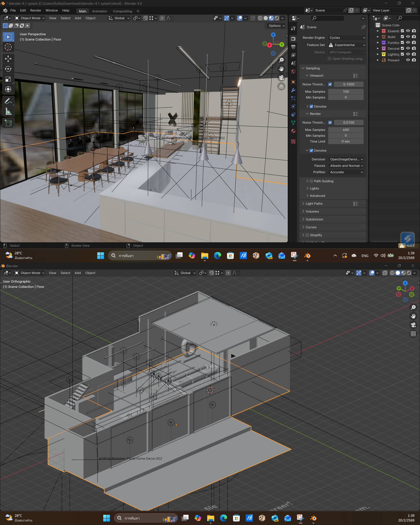Select the Move tool in toolbar
The height and width of the screenshot is (525, 420).
click(x=8, y=58)
